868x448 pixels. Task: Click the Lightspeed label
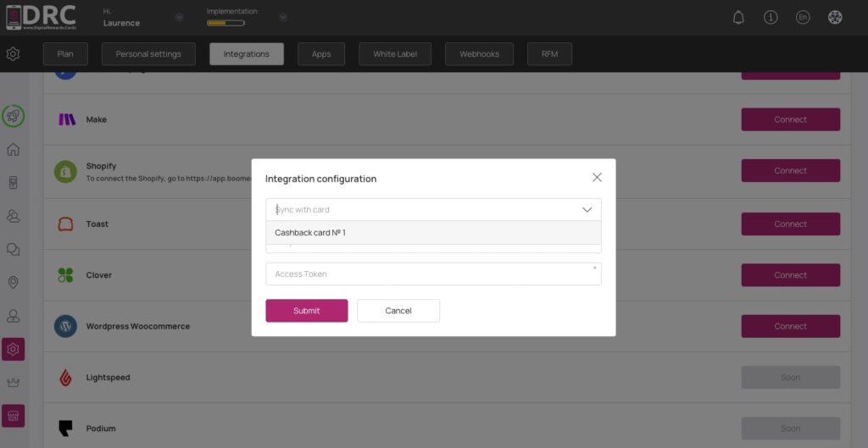[x=108, y=377]
